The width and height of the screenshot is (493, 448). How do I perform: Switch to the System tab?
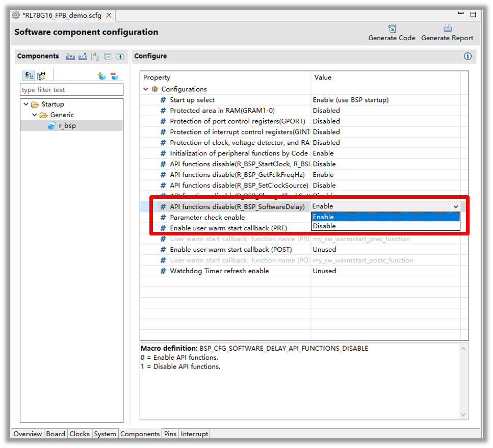(105, 434)
